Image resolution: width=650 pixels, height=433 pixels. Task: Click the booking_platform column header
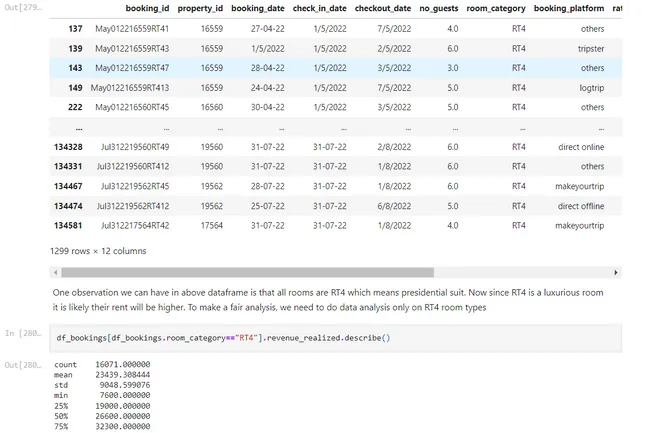(569, 8)
